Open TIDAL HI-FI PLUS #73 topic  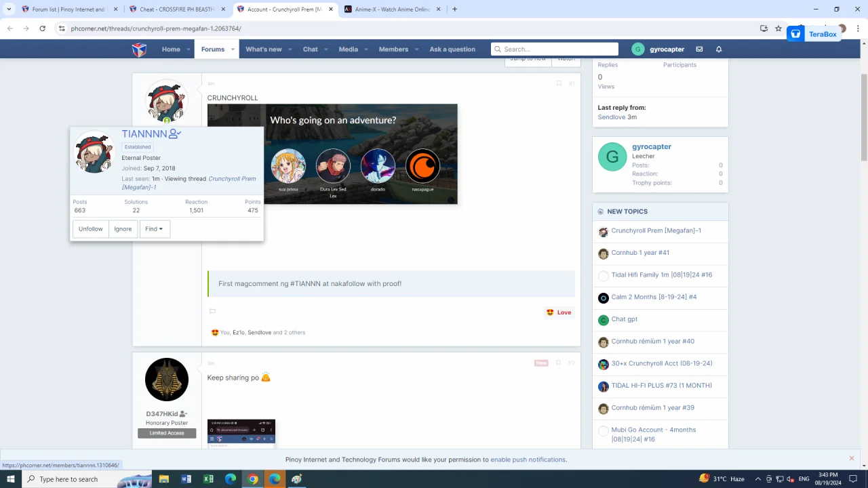click(662, 386)
